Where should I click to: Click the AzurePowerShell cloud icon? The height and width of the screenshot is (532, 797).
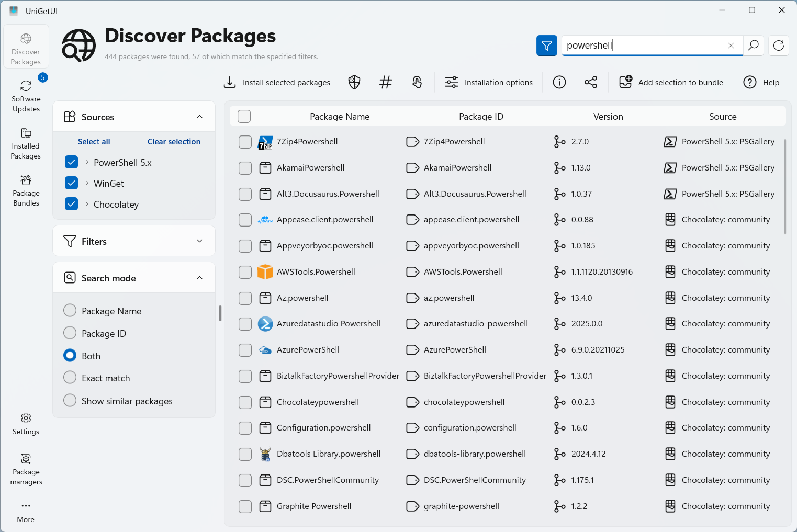(x=265, y=350)
